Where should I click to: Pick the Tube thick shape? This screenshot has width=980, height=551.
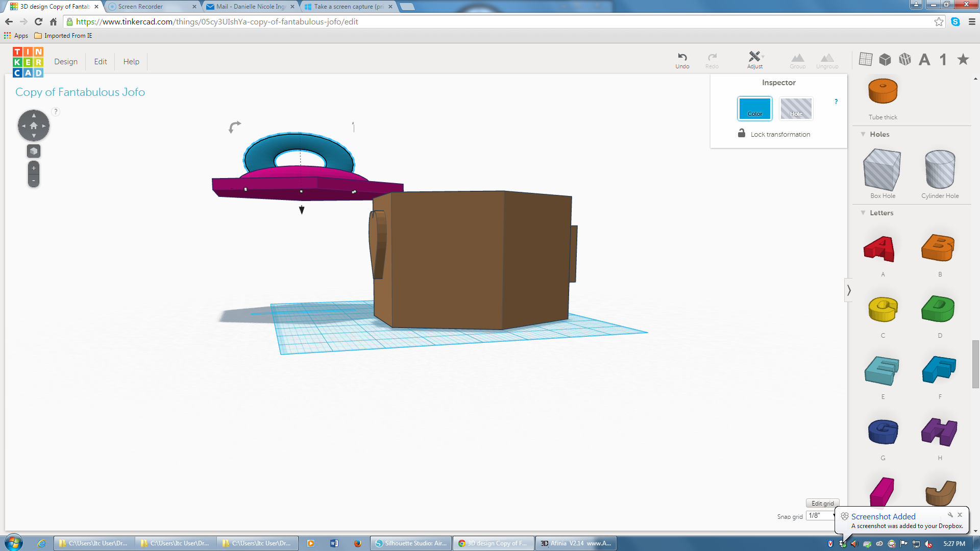pyautogui.click(x=883, y=92)
